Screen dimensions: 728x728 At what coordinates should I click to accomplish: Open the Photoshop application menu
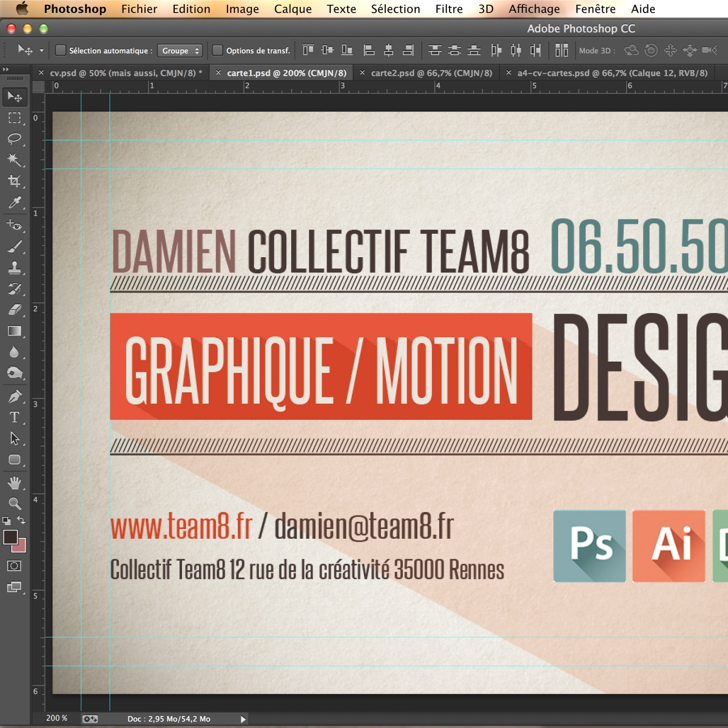(x=75, y=9)
